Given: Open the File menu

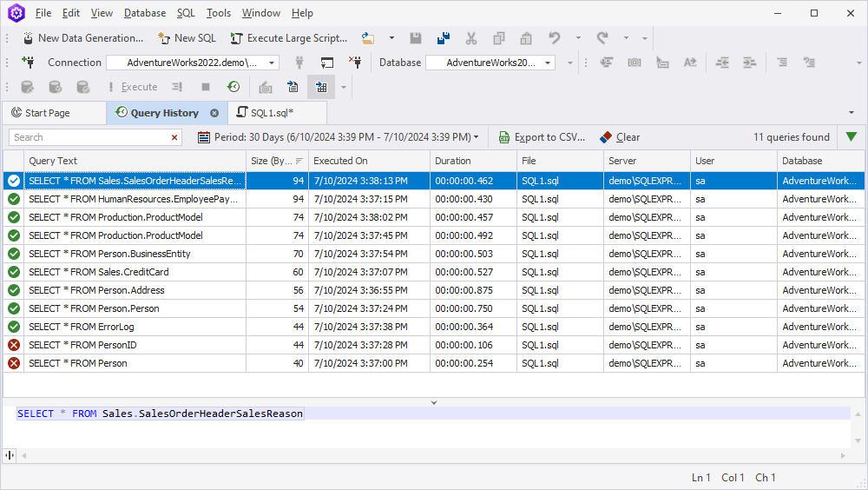Looking at the screenshot, I should (43, 13).
